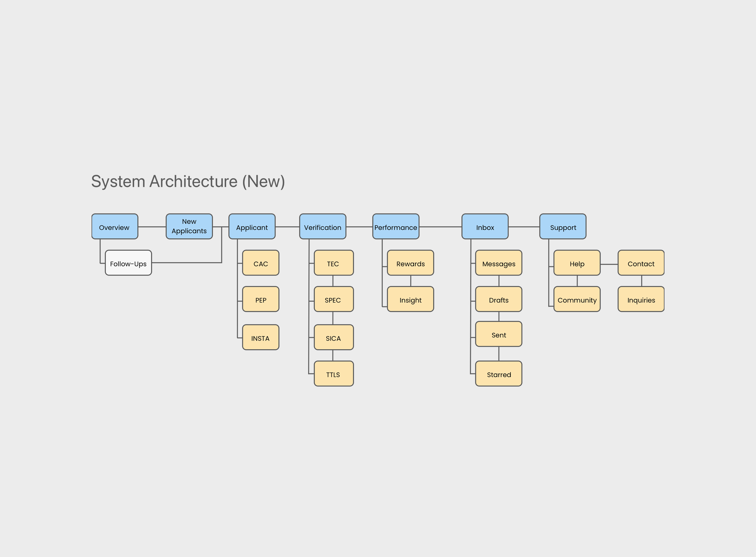Select the white Follow-Ups node
Screen dimensions: 756x557
pyautogui.click(x=128, y=263)
